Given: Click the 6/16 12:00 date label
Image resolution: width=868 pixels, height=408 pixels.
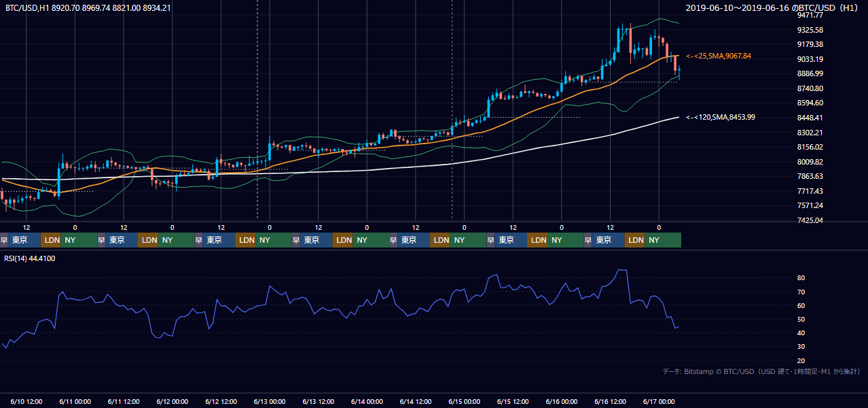Looking at the screenshot, I should click(x=611, y=401).
